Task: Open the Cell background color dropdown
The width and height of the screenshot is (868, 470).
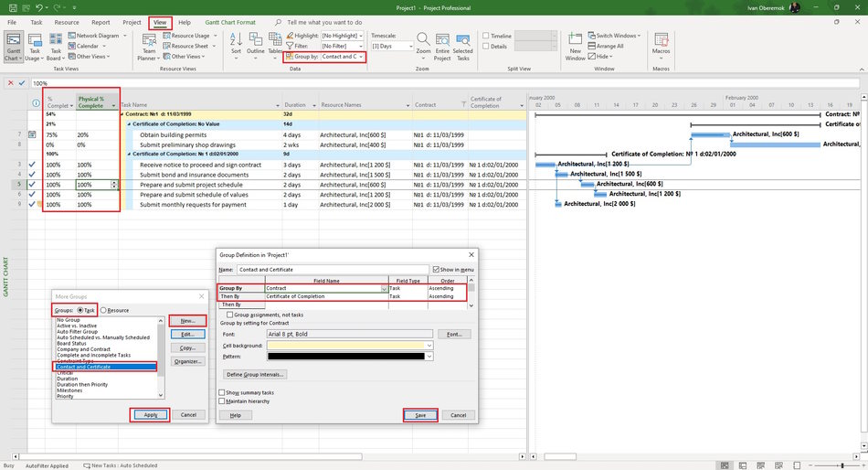Action: [429, 346]
